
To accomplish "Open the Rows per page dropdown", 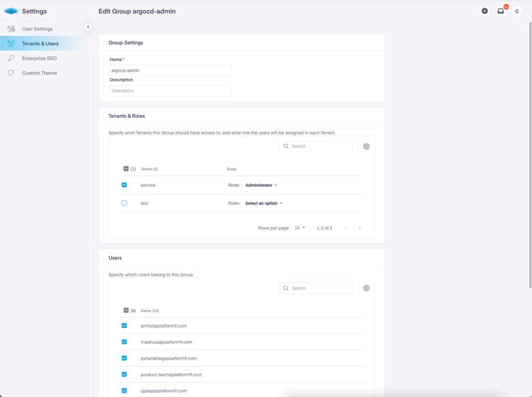I will click(300, 227).
